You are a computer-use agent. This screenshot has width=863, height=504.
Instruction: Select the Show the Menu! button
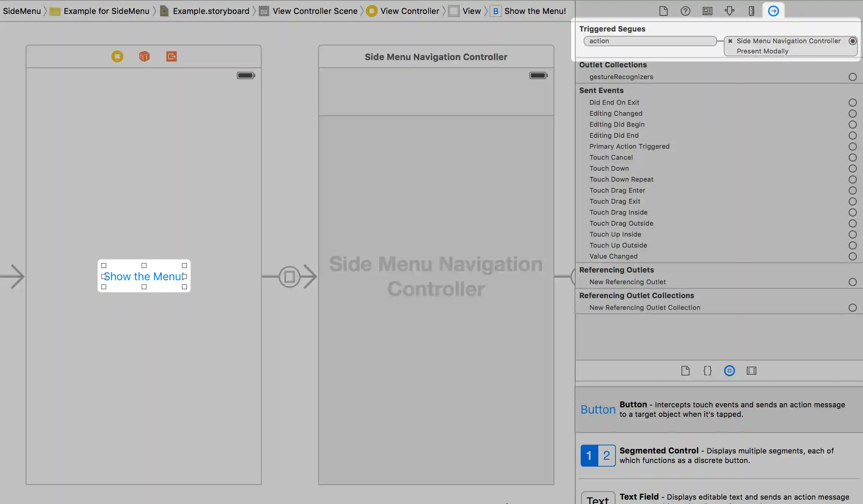pos(144,276)
